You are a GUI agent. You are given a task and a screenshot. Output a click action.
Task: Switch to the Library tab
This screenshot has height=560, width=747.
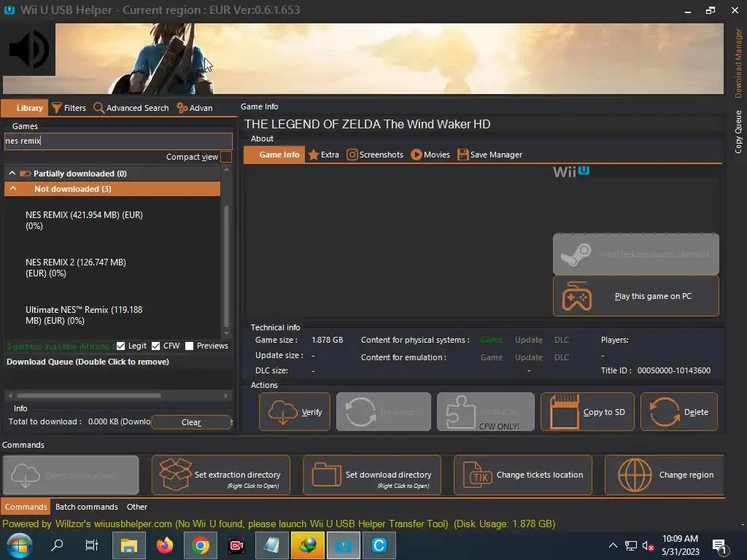tap(24, 108)
